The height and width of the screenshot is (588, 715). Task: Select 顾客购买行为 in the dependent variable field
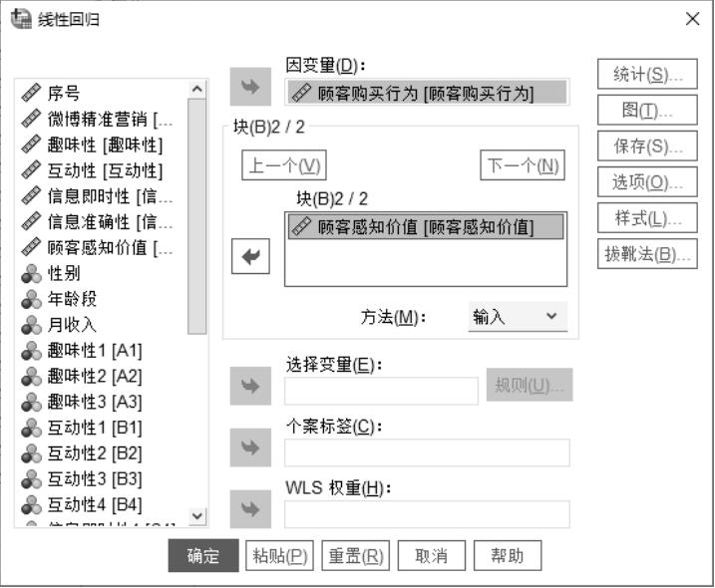(x=427, y=93)
